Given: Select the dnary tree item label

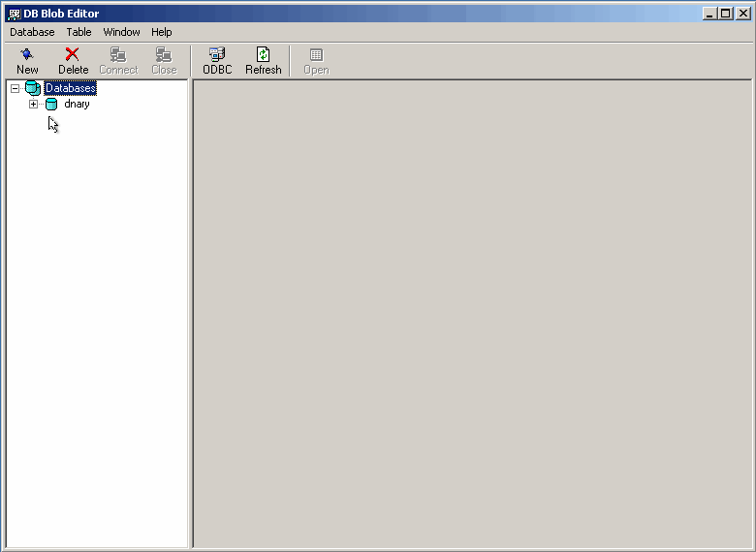Looking at the screenshot, I should [77, 104].
